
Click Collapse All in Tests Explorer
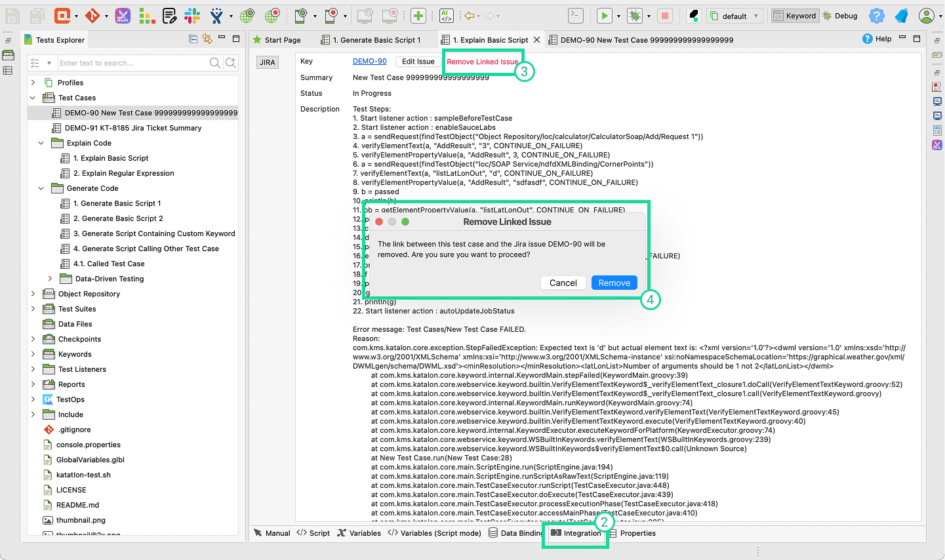pyautogui.click(x=193, y=39)
